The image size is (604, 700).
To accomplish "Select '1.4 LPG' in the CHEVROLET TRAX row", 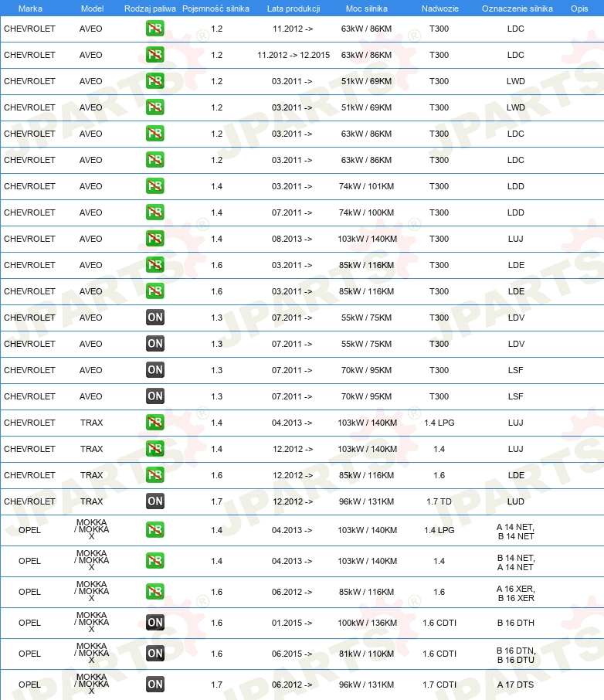I will (x=439, y=423).
